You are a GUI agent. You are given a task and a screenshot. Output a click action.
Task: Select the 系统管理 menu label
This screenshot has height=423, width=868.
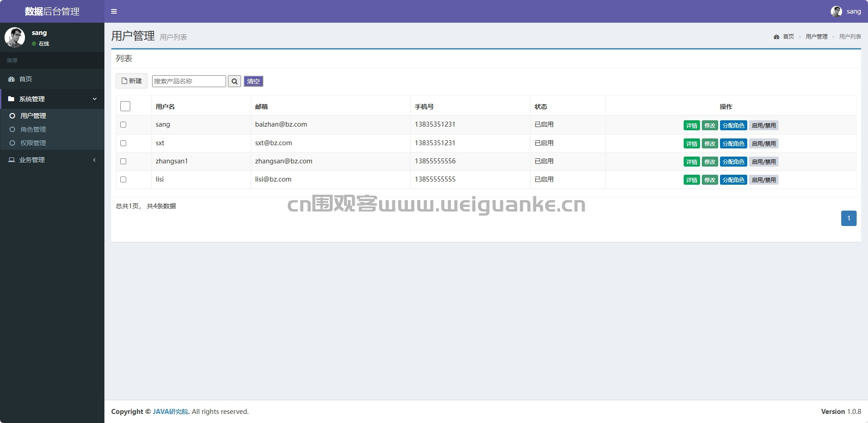[32, 99]
